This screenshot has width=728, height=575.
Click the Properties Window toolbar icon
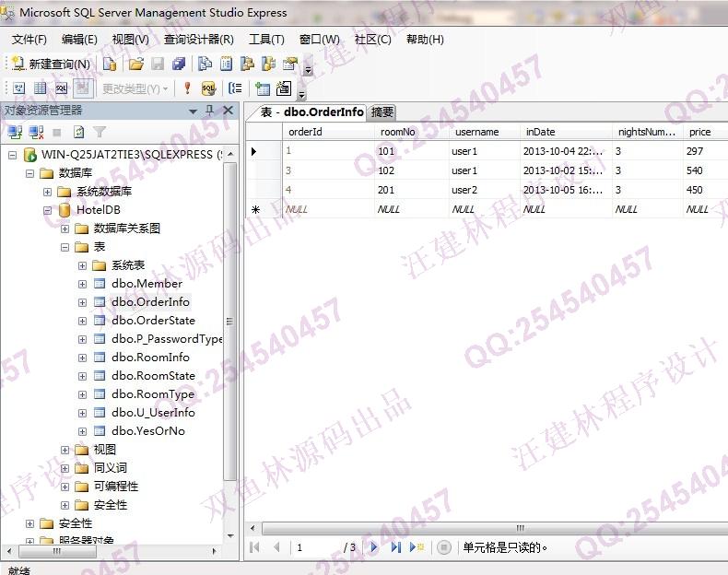(x=290, y=64)
